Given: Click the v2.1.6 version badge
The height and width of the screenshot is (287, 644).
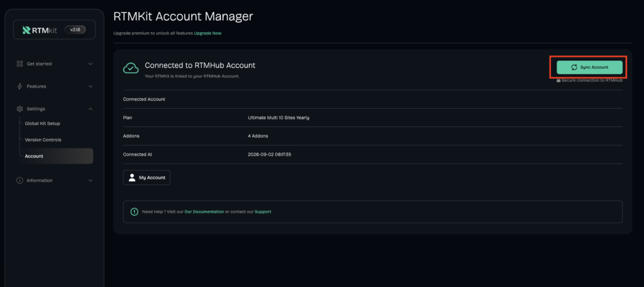Looking at the screenshot, I should click(75, 30).
